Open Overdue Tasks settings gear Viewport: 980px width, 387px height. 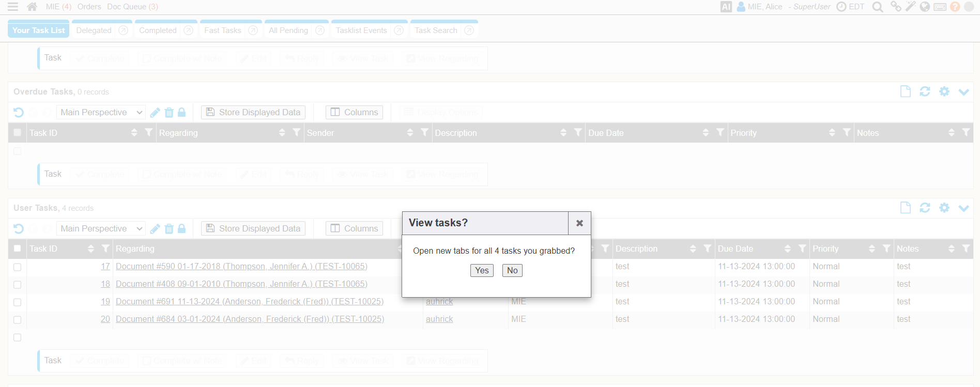(x=944, y=91)
